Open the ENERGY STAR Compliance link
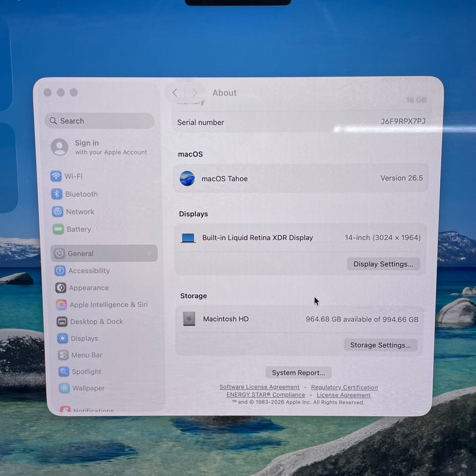The width and height of the screenshot is (476, 476). [x=266, y=395]
